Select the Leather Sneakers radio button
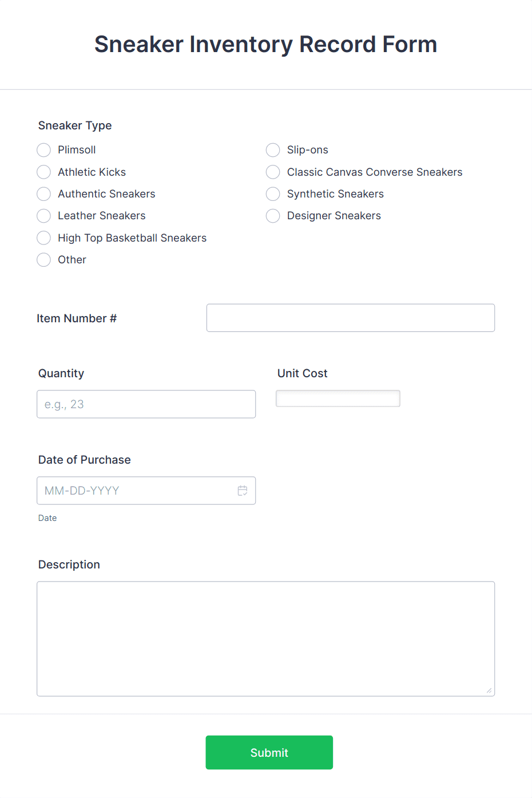 (x=43, y=216)
